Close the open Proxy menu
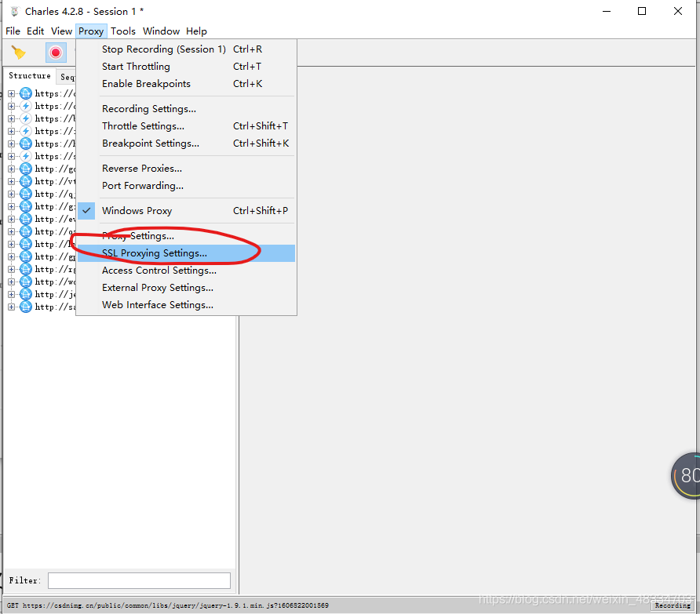 (91, 31)
